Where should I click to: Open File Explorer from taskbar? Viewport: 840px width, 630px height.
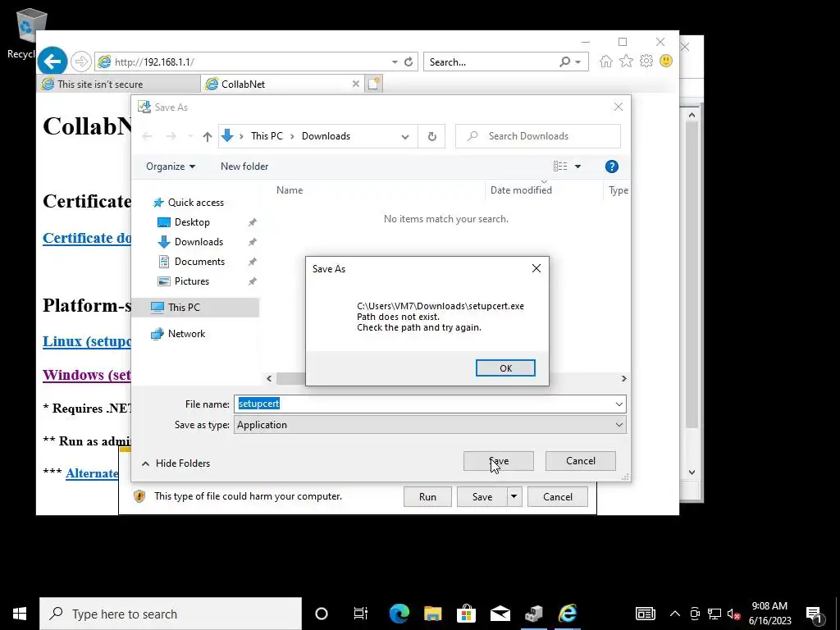[x=433, y=614]
